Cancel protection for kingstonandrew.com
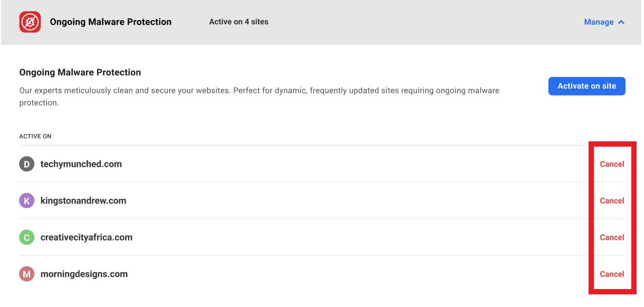This screenshot has width=644, height=307. pyautogui.click(x=612, y=200)
